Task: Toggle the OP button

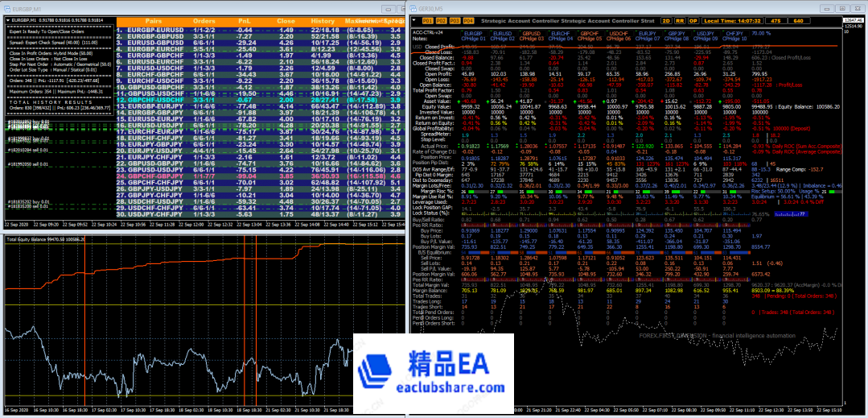Action: [x=693, y=19]
